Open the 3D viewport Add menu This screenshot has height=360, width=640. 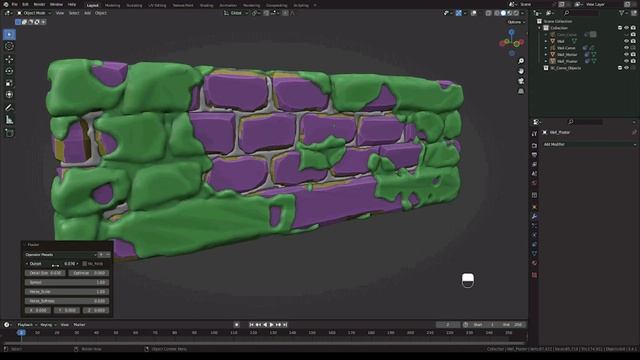point(87,13)
